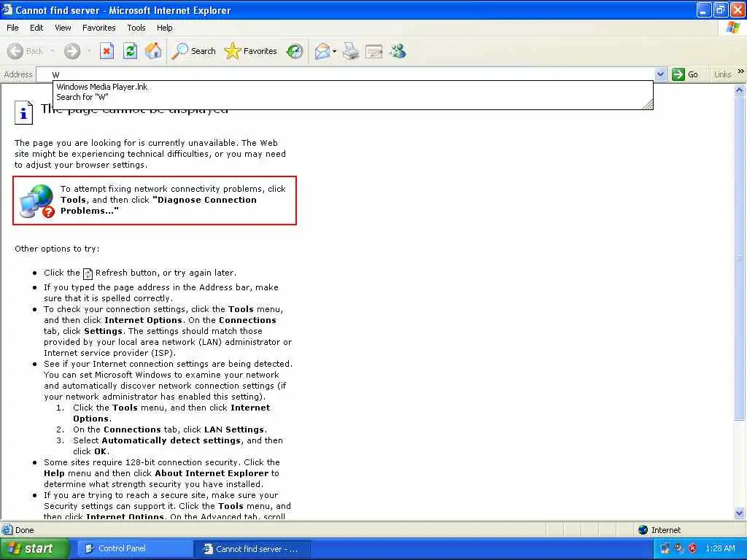Click the "Other options to try:" text

[57, 249]
